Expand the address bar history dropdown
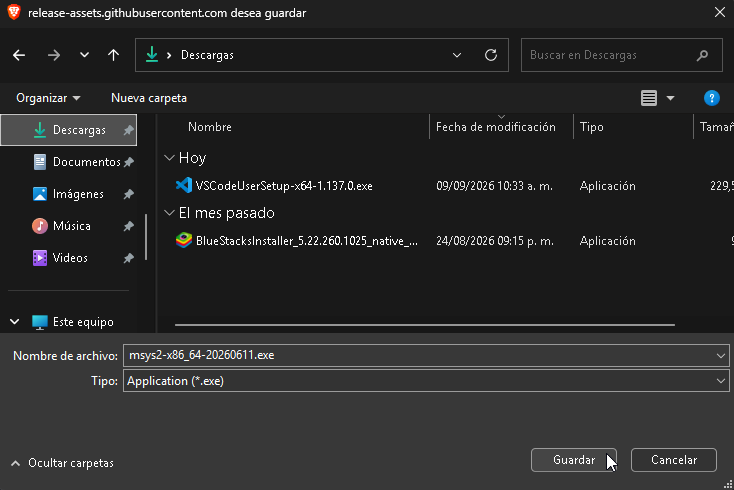 (457, 55)
